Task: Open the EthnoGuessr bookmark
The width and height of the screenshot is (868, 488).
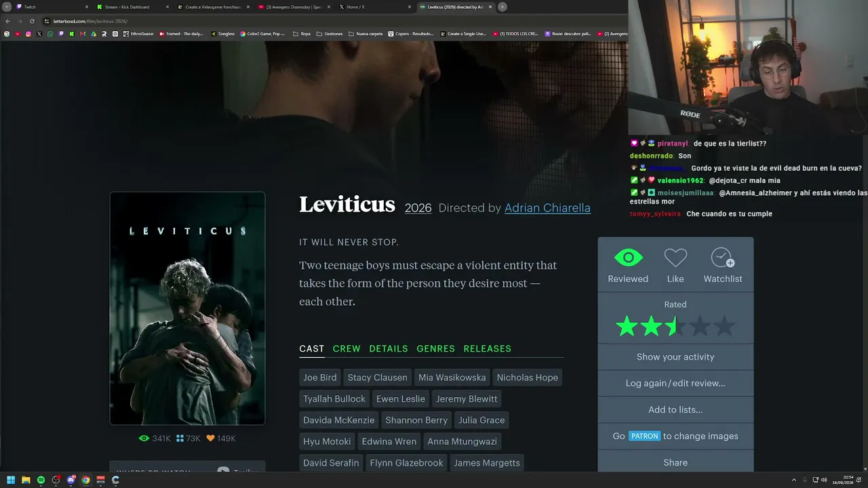Action: coord(138,33)
